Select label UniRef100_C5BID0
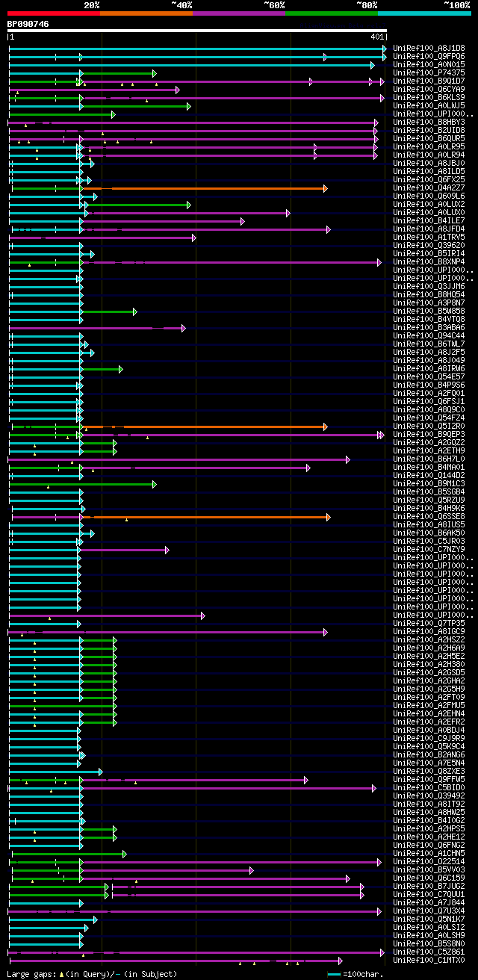The height and width of the screenshot is (980, 478). click(x=429, y=787)
